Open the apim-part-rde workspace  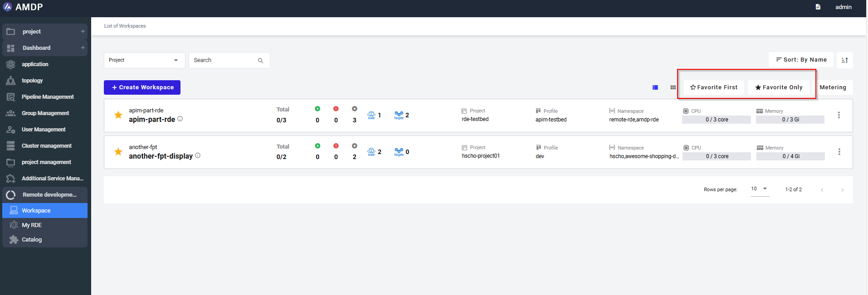pos(152,120)
